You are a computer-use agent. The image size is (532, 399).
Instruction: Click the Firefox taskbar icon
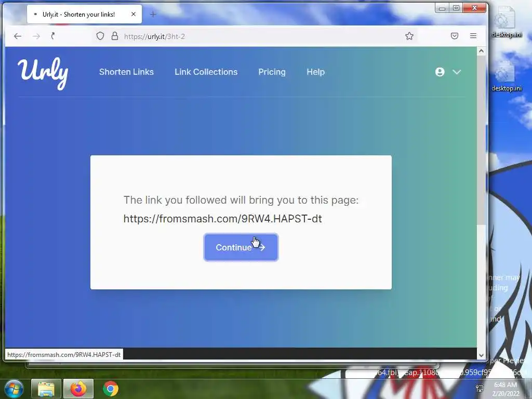78,389
